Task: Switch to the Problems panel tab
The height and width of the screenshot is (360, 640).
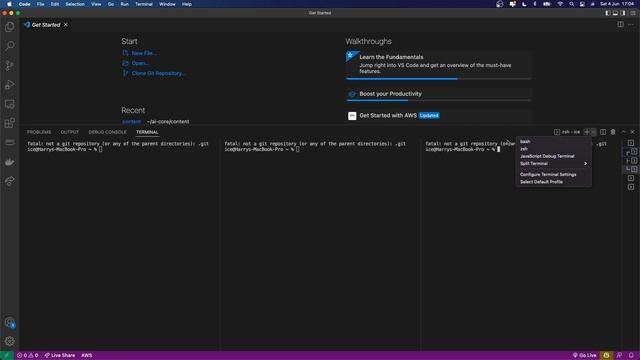Action: click(x=39, y=132)
